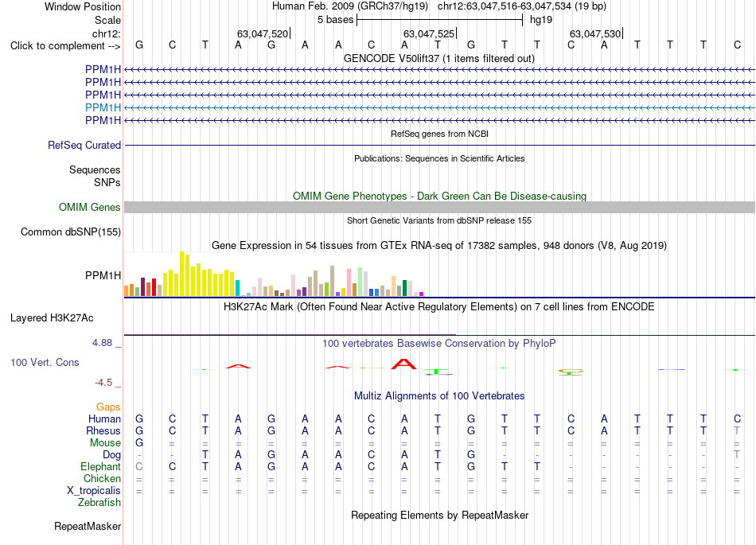Click the '5 bases' scale bar label
The height and width of the screenshot is (545, 756).
point(335,20)
